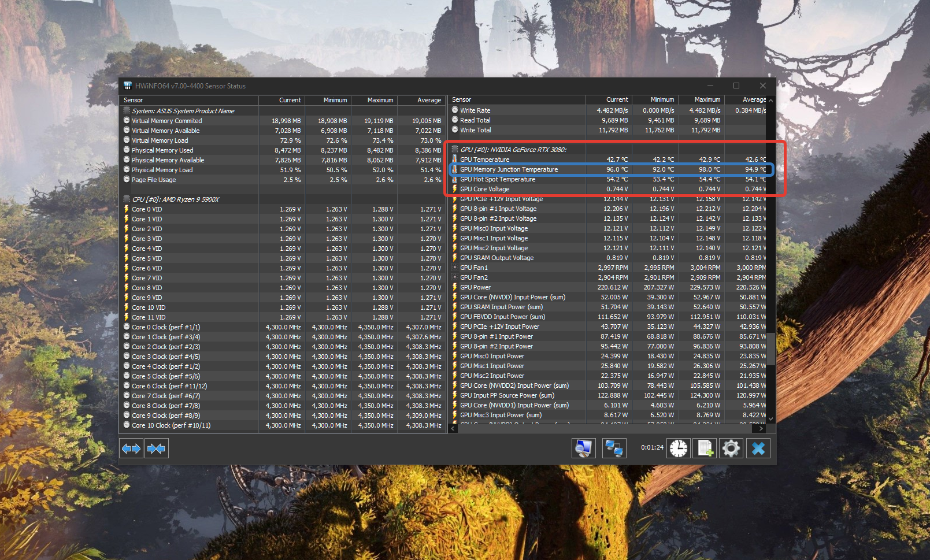Click thermometer icon beside GPU Hot Spot Temperature
The height and width of the screenshot is (560, 930).
click(455, 179)
